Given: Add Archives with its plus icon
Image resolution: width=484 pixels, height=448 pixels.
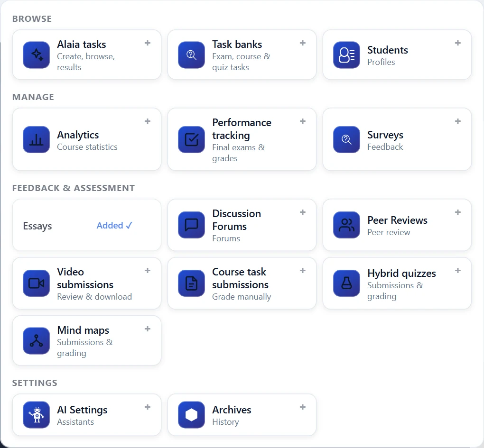Looking at the screenshot, I should pos(303,407).
